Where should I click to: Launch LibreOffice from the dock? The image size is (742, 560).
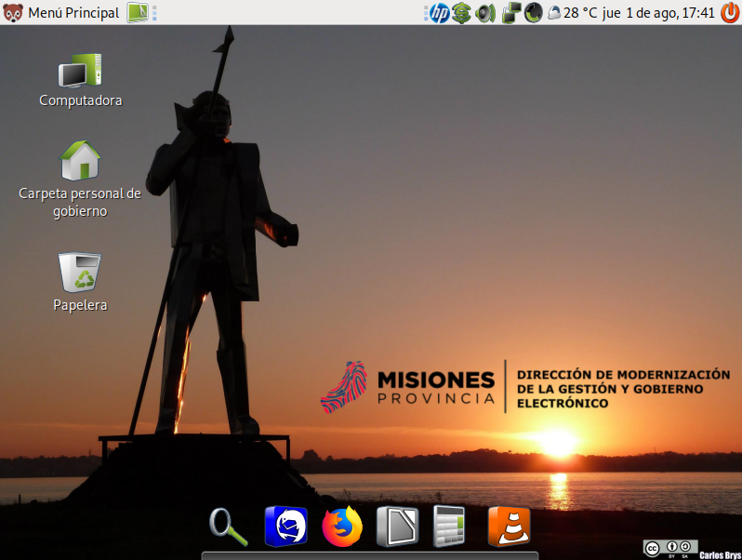(398, 527)
